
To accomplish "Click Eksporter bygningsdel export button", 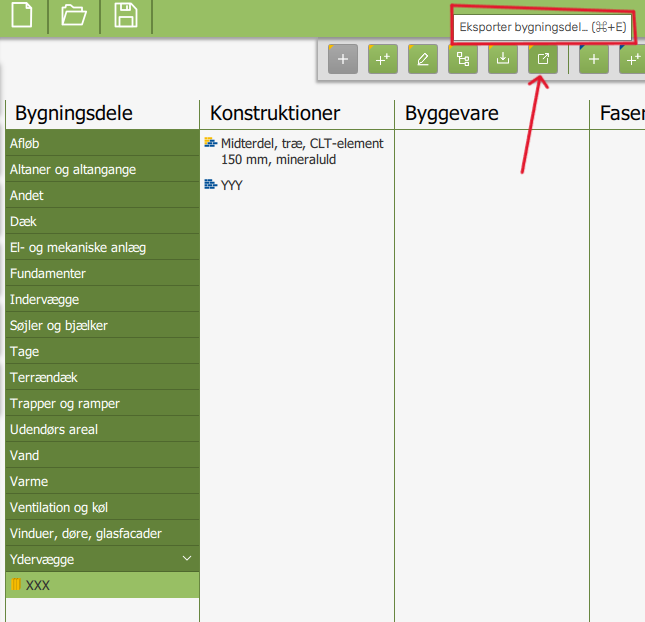I will (543, 59).
